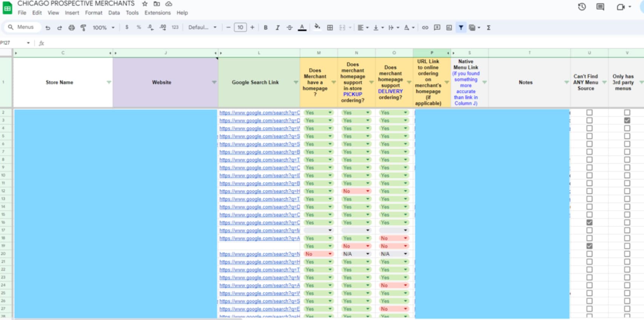Star this spreadsheet
Viewport: 644px width, 320px height.
145,4
